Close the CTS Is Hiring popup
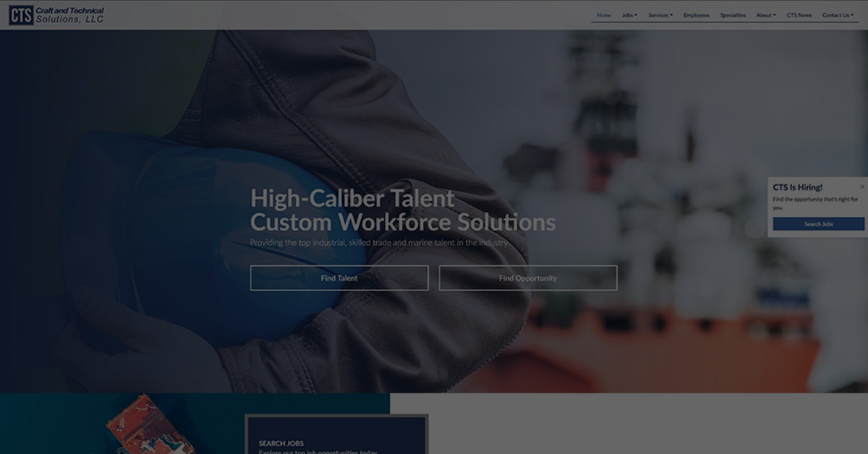The width and height of the screenshot is (868, 454). coord(861,187)
